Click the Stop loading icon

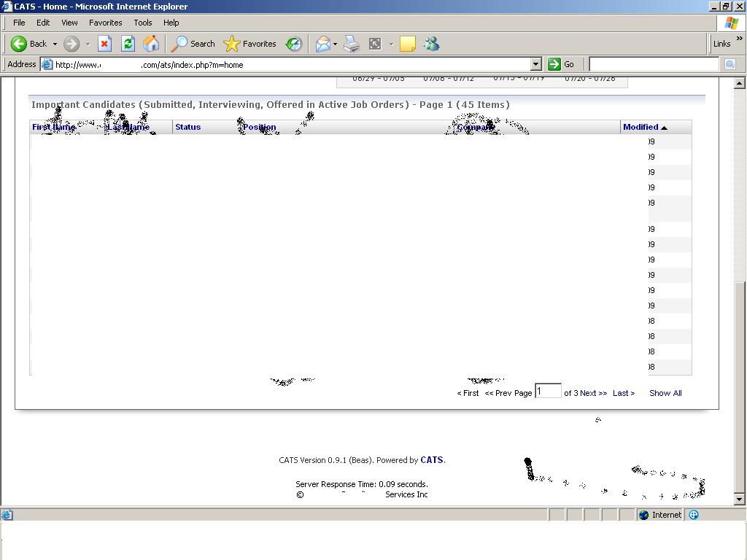pyautogui.click(x=104, y=44)
